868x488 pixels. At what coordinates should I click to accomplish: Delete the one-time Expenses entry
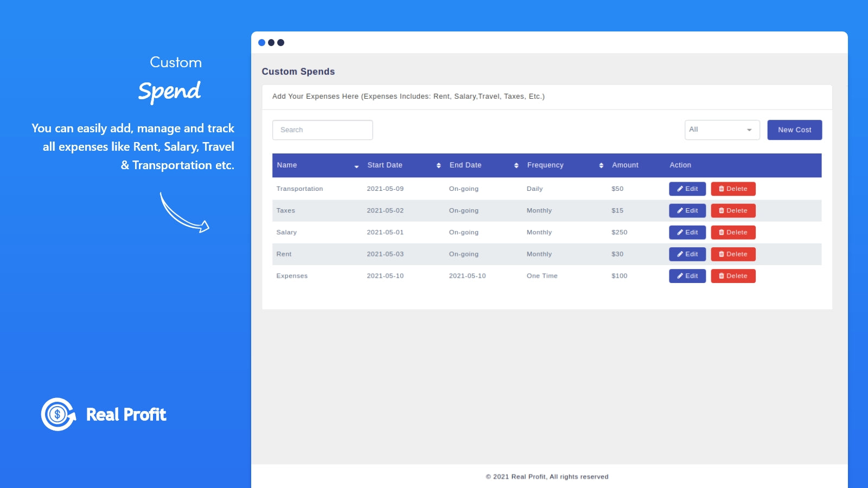pos(733,276)
